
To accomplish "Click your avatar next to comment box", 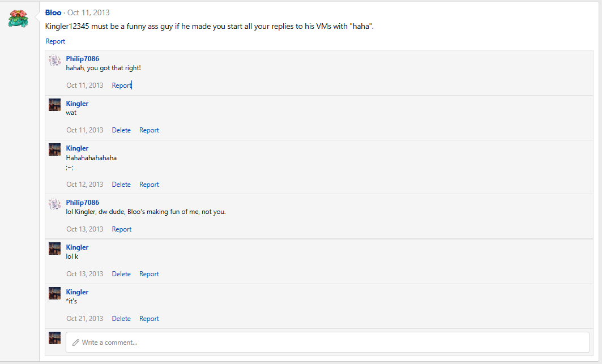I will pyautogui.click(x=54, y=338).
